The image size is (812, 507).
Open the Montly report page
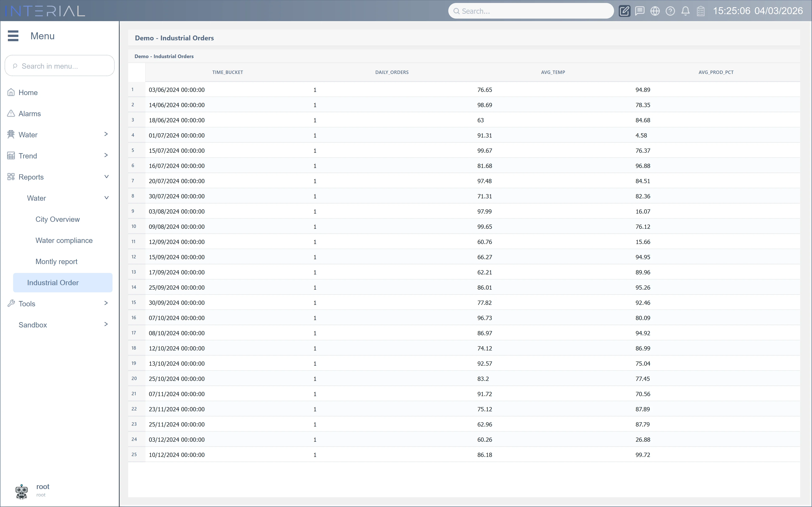tap(56, 261)
